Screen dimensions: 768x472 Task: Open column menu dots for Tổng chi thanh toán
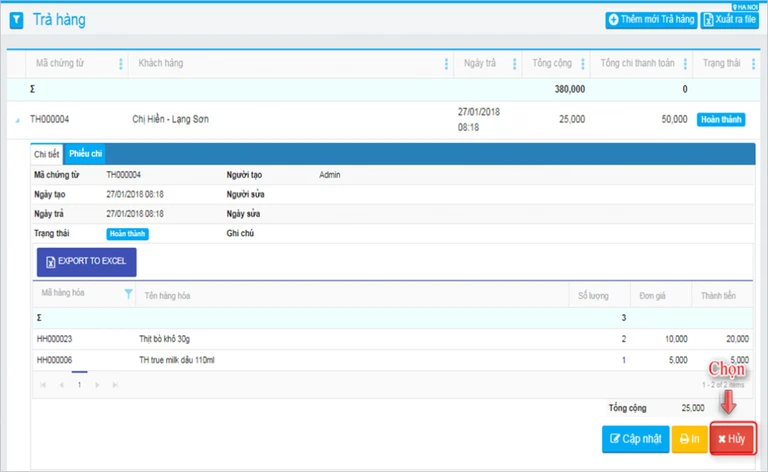click(685, 64)
